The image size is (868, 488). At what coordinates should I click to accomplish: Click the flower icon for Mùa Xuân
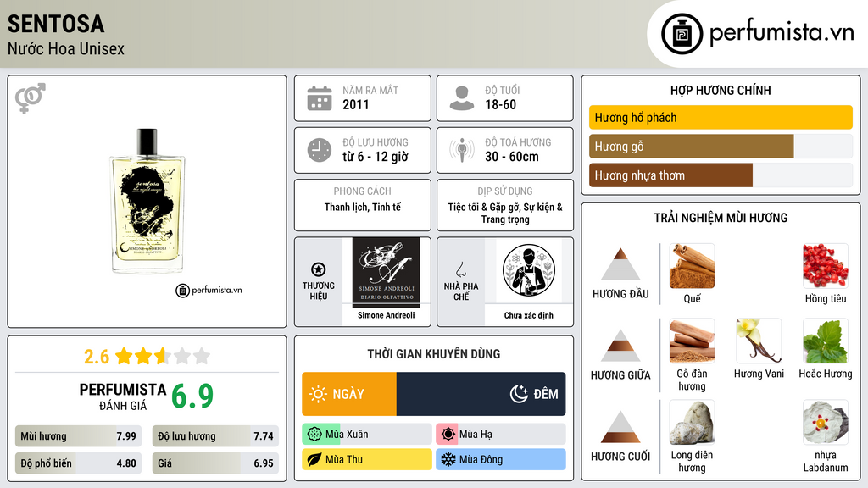pyautogui.click(x=314, y=435)
